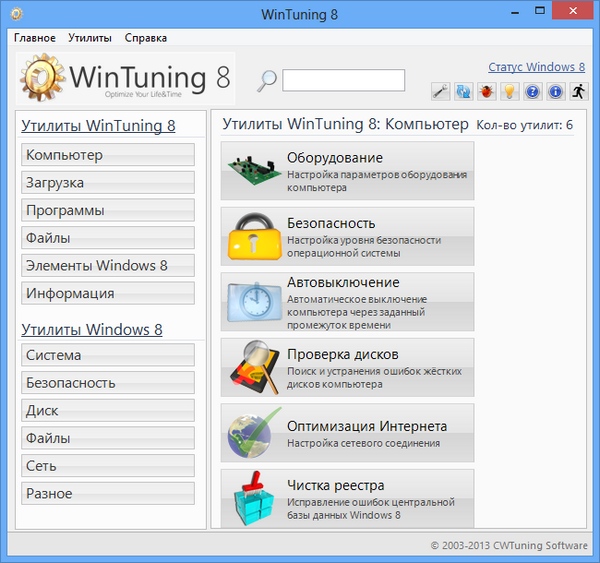Click the yellow light bulb tips icon
The width and height of the screenshot is (600, 563).
pyautogui.click(x=509, y=91)
